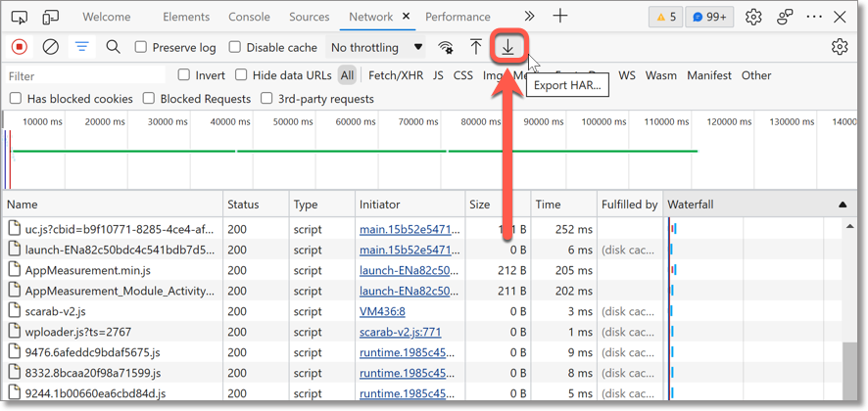This screenshot has width=868, height=411.
Task: Clear the network log
Action: point(51,47)
